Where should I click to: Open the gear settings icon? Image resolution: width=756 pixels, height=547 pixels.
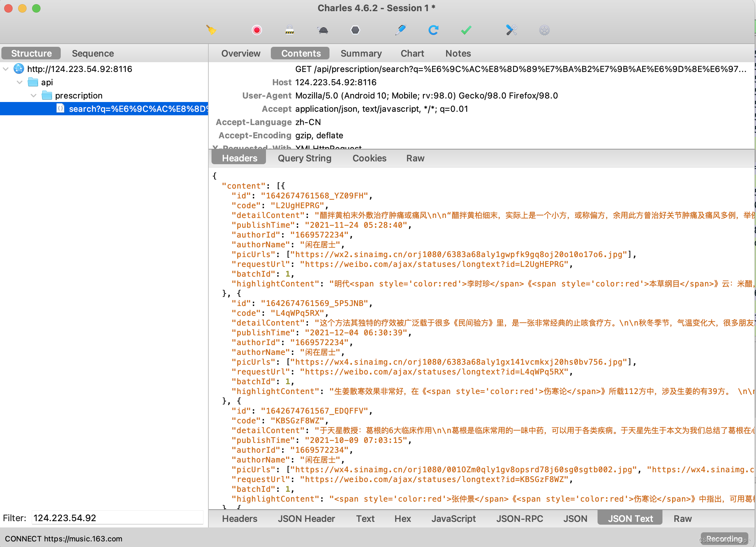pos(544,30)
